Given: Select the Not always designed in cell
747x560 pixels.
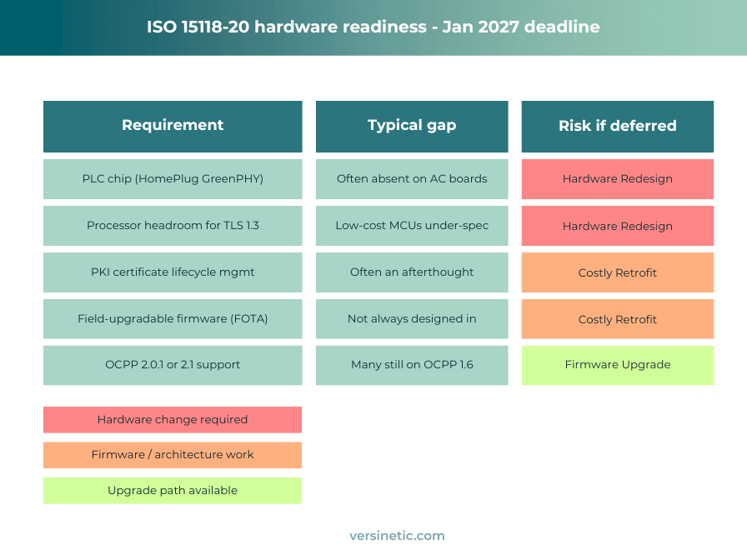Looking at the screenshot, I should click(x=412, y=318).
